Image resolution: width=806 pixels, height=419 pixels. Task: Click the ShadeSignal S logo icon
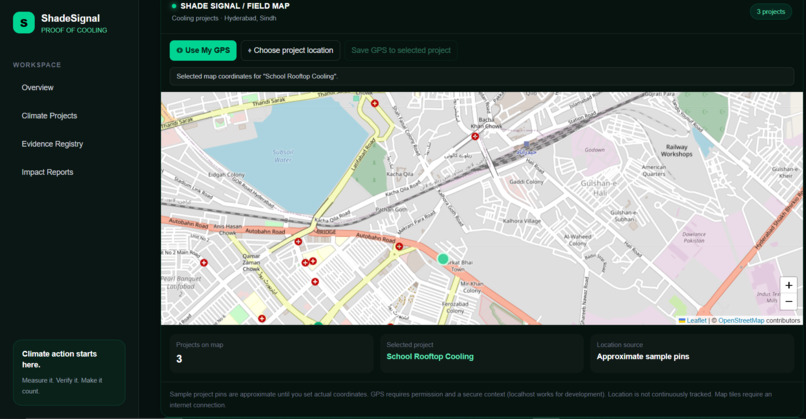click(24, 23)
